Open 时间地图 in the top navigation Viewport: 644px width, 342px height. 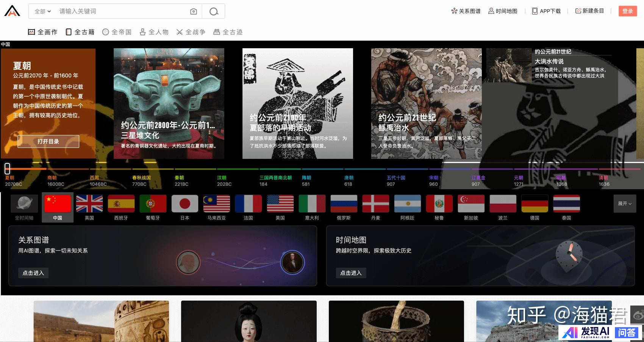502,11
